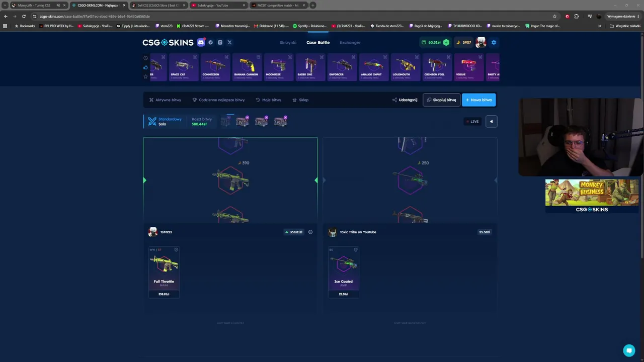Click the emoji reaction icon beside 358.81zł
This screenshot has width=644, height=362.
tap(310, 232)
